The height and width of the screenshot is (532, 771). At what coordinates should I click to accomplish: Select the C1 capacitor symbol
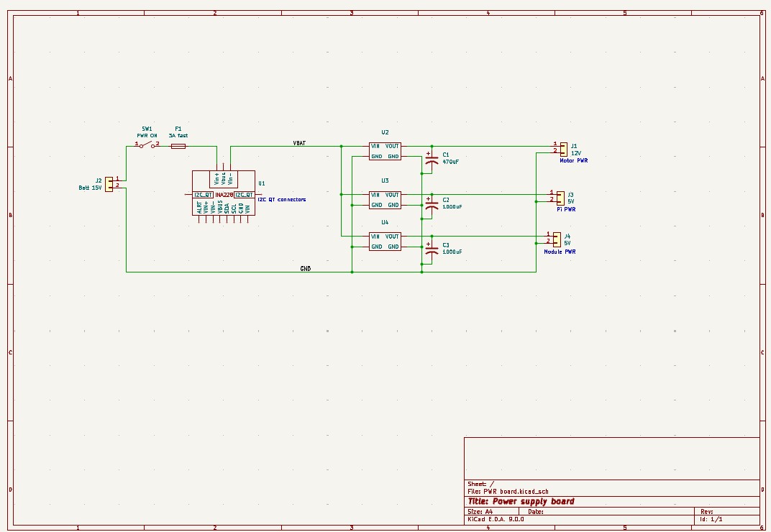click(x=432, y=160)
